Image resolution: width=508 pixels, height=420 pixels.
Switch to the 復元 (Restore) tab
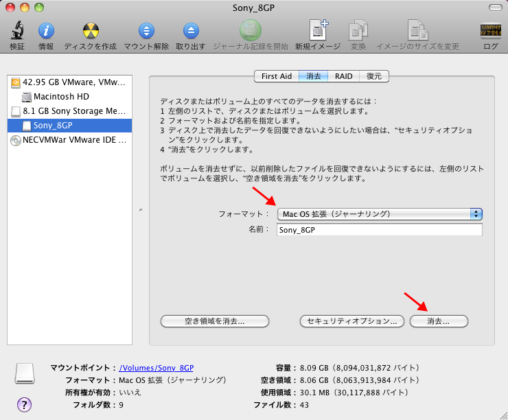tap(374, 76)
